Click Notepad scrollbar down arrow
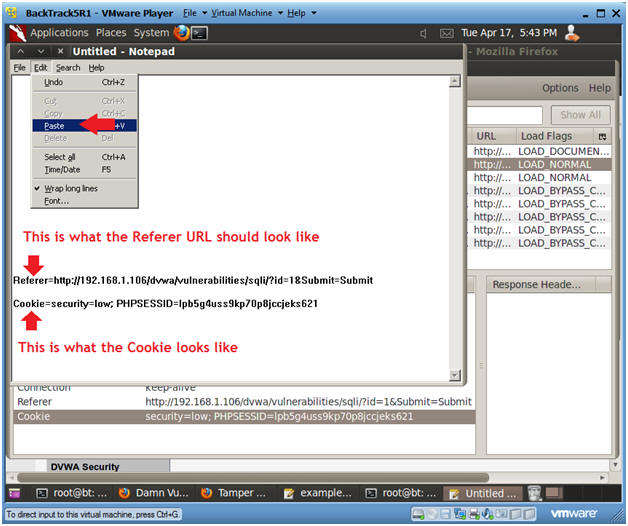This screenshot has width=628, height=526. [x=454, y=375]
